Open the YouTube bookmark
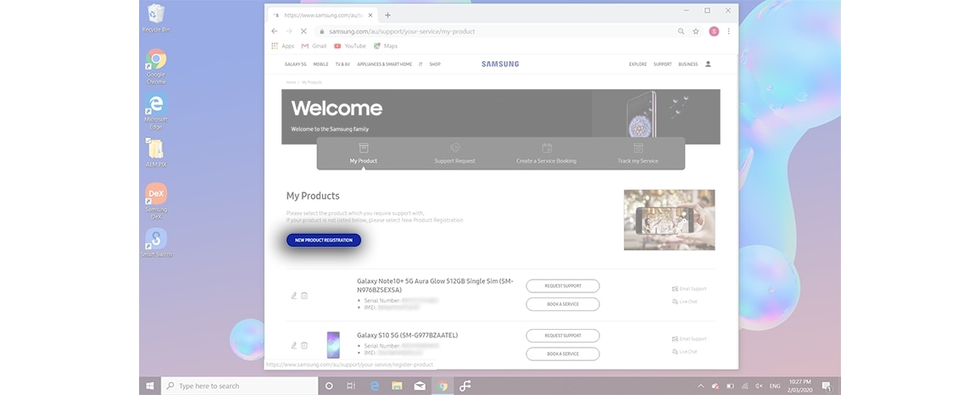Screen dimensions: 980x395 pyautogui.click(x=350, y=46)
